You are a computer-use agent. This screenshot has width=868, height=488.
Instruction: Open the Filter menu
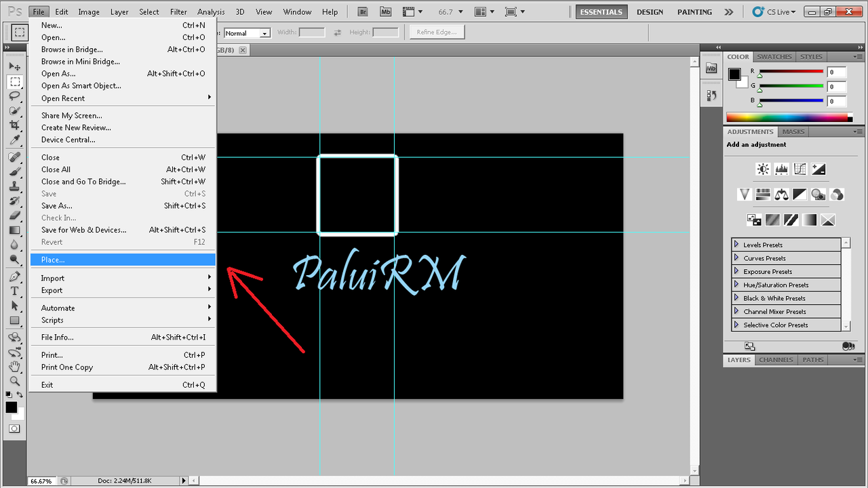click(178, 12)
